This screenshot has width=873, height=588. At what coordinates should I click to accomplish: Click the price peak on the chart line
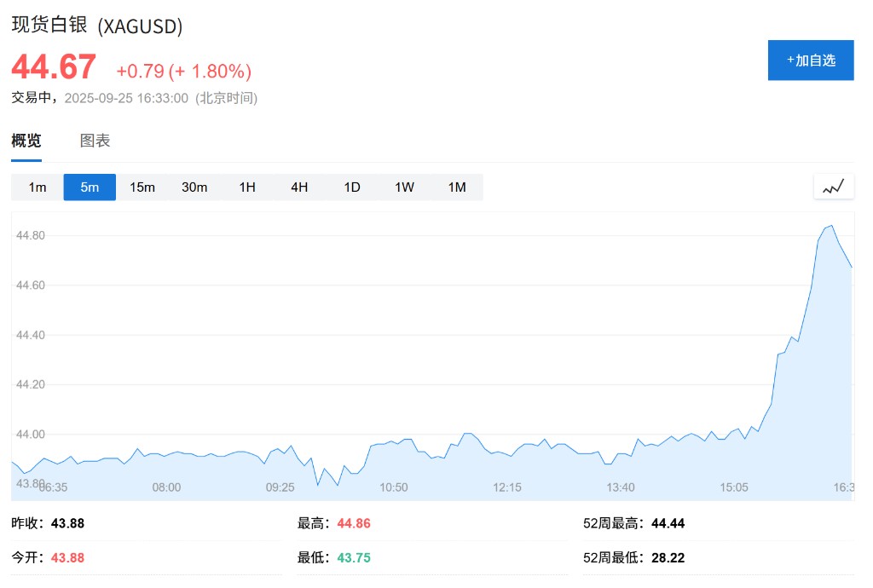pyautogui.click(x=831, y=226)
